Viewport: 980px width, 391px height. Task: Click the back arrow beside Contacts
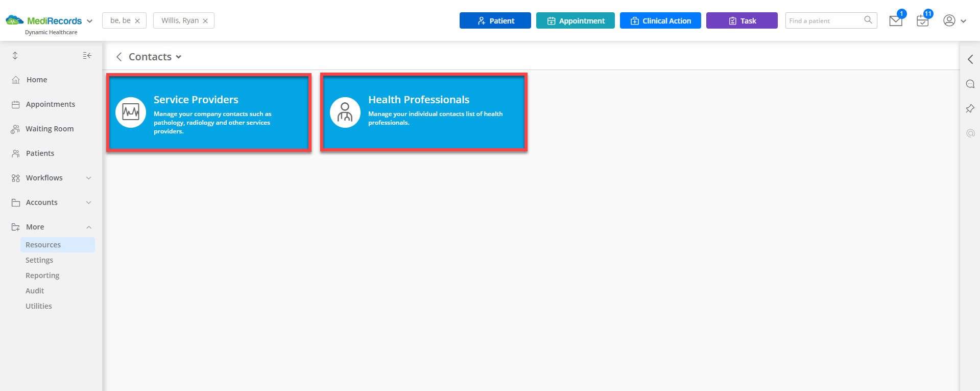(x=119, y=57)
